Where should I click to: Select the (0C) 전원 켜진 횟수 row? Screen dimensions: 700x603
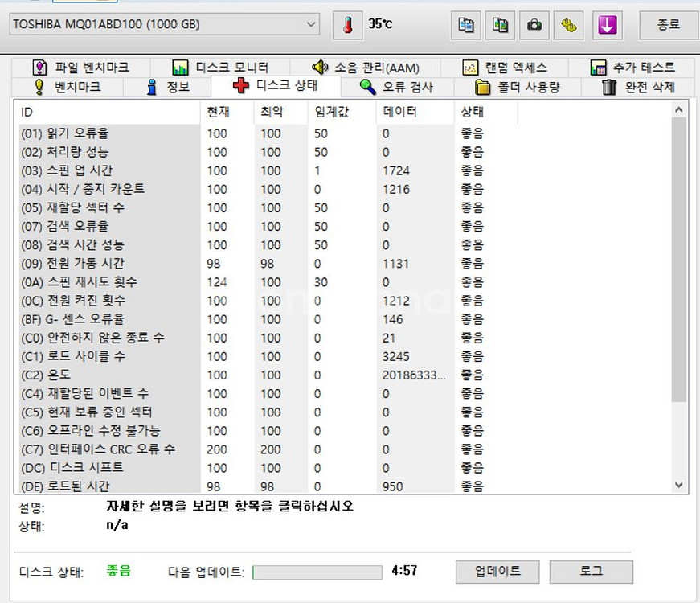[x=268, y=301]
